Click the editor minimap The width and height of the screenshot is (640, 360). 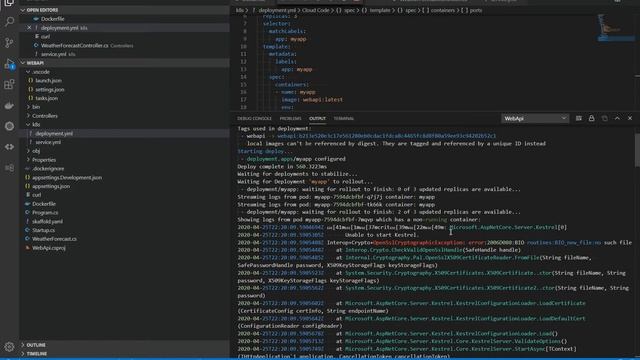[x=616, y=28]
